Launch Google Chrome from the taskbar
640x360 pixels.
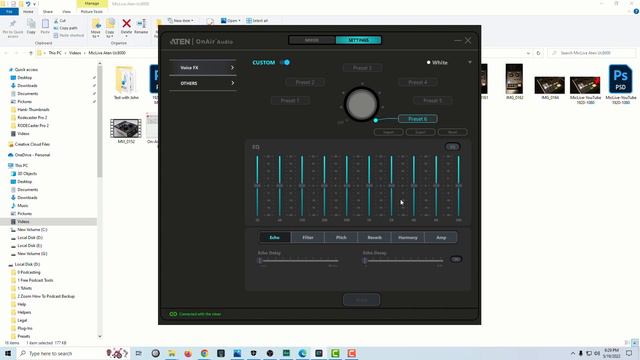[x=204, y=353]
